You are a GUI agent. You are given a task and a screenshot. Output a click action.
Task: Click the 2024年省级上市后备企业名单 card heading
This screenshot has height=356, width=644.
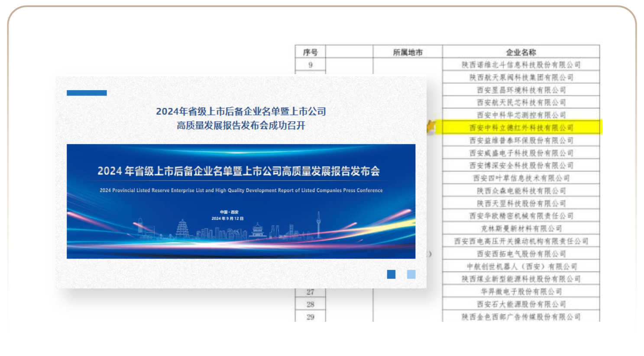(x=241, y=111)
